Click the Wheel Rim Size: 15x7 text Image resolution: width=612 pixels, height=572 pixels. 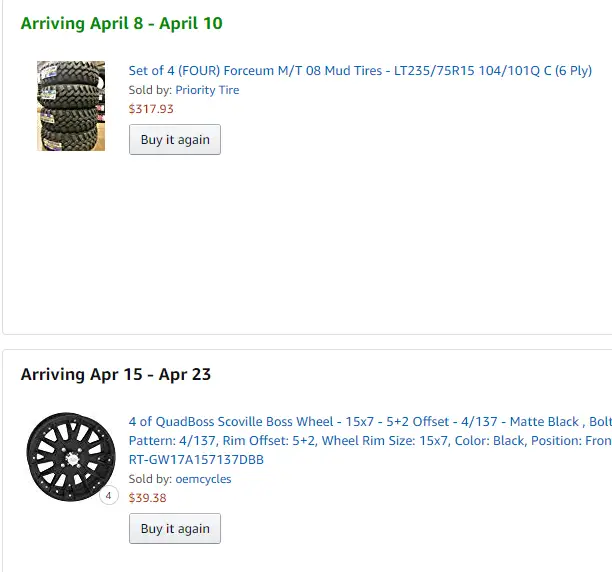click(x=385, y=441)
